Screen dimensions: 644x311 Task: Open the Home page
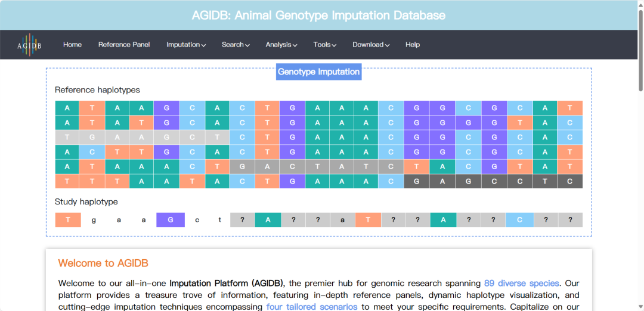click(72, 45)
